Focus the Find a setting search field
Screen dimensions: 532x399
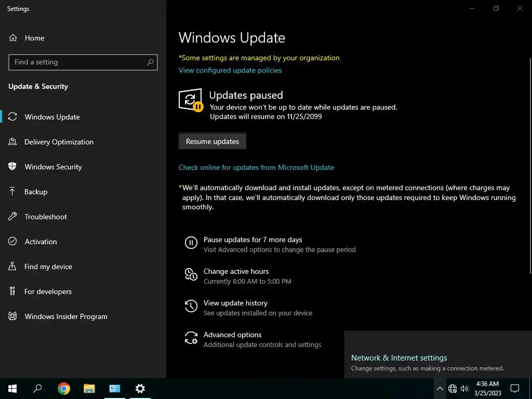coord(83,62)
